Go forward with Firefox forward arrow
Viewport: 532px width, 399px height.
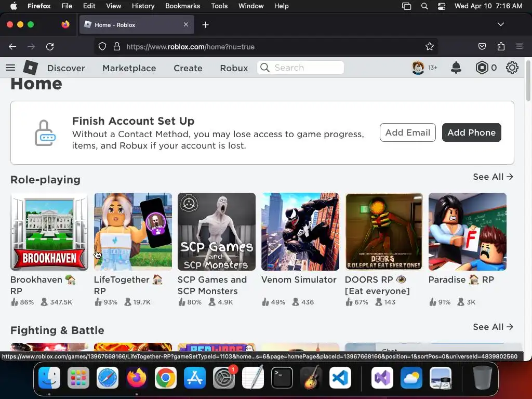click(31, 47)
